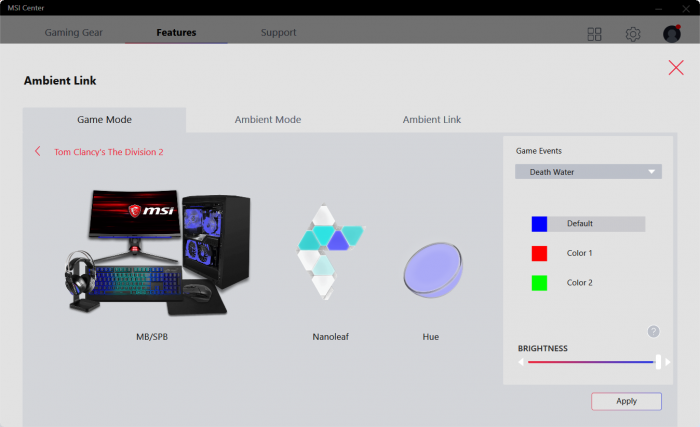Viewport: 700px width, 427px height.
Task: Click the Apply button
Action: [x=626, y=401]
